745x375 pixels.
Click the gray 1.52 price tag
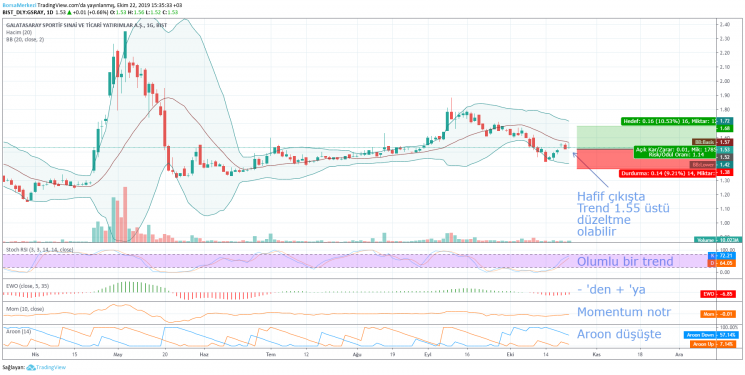tap(724, 157)
